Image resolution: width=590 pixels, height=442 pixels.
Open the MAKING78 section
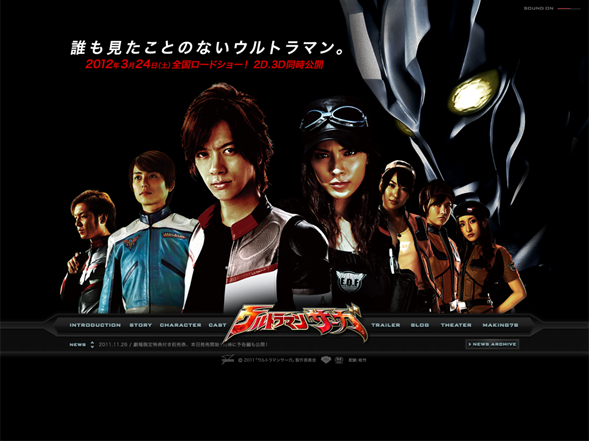point(500,325)
